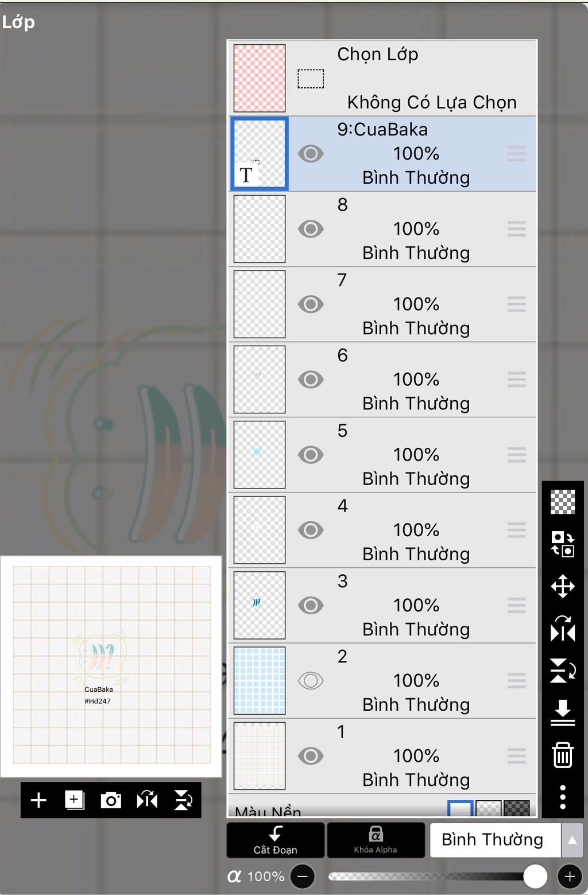Tap the checkerboard transparency icon
The image size is (588, 895).
[563, 502]
